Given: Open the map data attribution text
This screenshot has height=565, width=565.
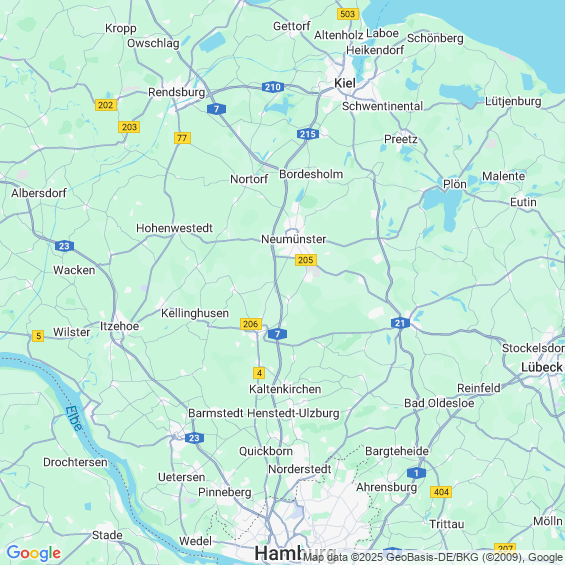Looking at the screenshot, I should 433,557.
